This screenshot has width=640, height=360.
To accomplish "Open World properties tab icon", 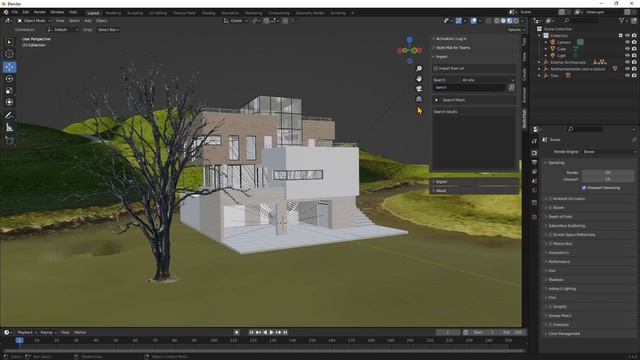I will (534, 191).
